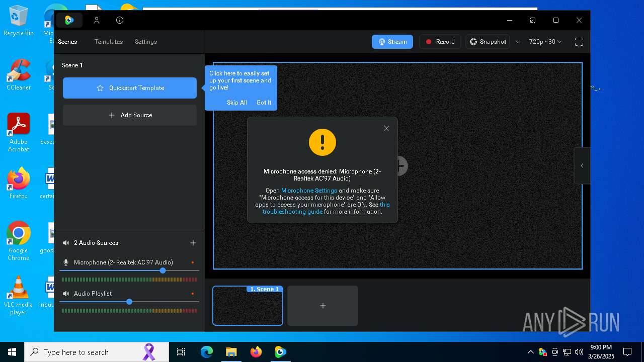Open Microsoft Edge from the taskbar
This screenshot has height=362, width=644.
click(x=207, y=352)
